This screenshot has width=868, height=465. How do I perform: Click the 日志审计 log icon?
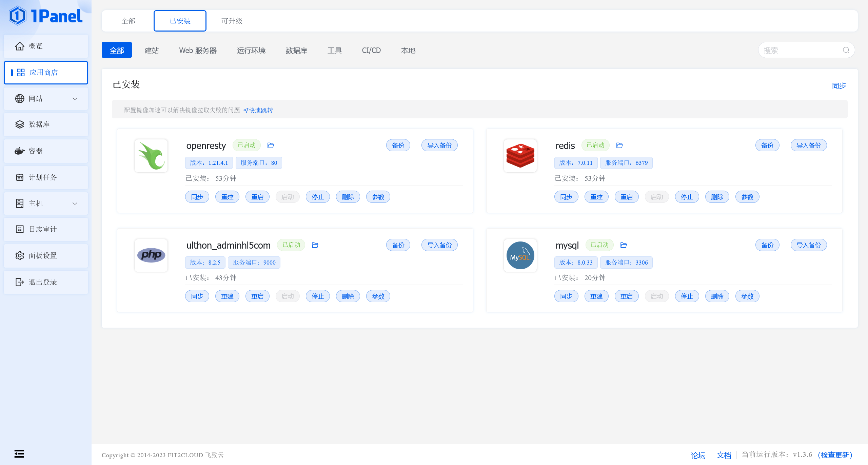(20, 229)
